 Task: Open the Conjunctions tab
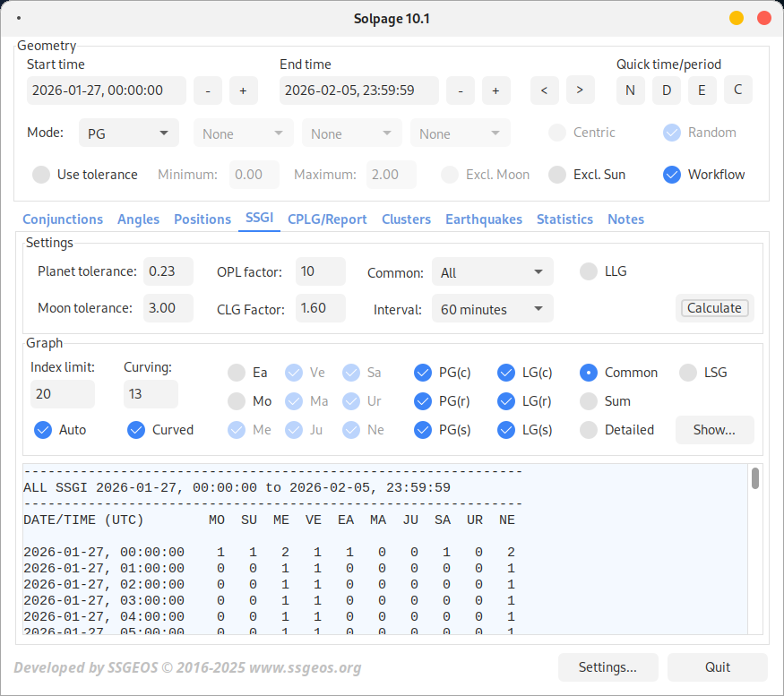click(63, 219)
